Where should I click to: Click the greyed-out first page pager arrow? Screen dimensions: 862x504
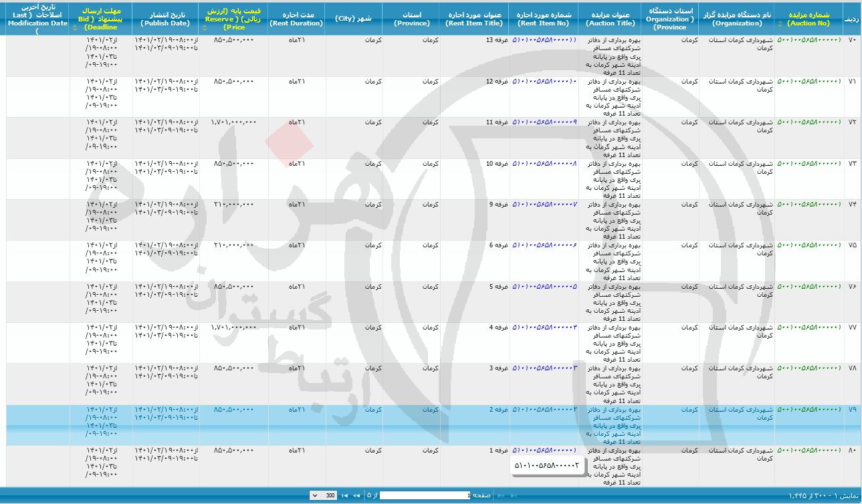pyautogui.click(x=514, y=495)
